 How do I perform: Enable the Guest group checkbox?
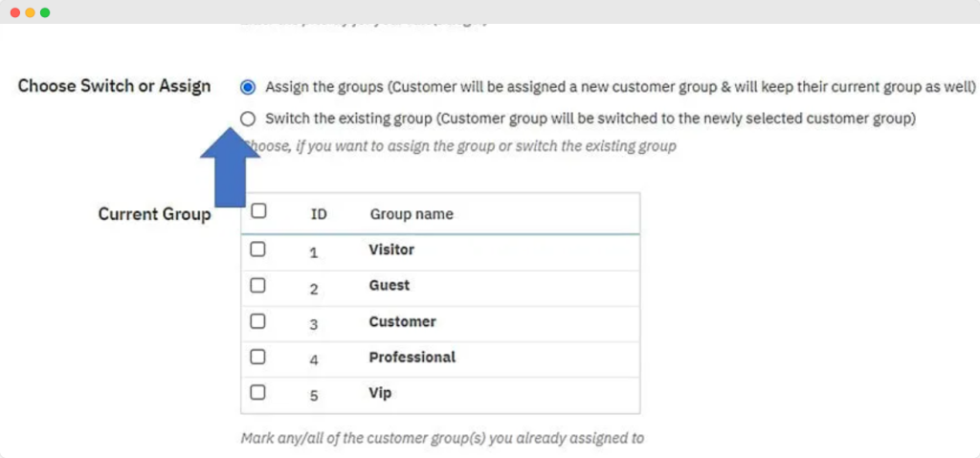pyautogui.click(x=257, y=285)
